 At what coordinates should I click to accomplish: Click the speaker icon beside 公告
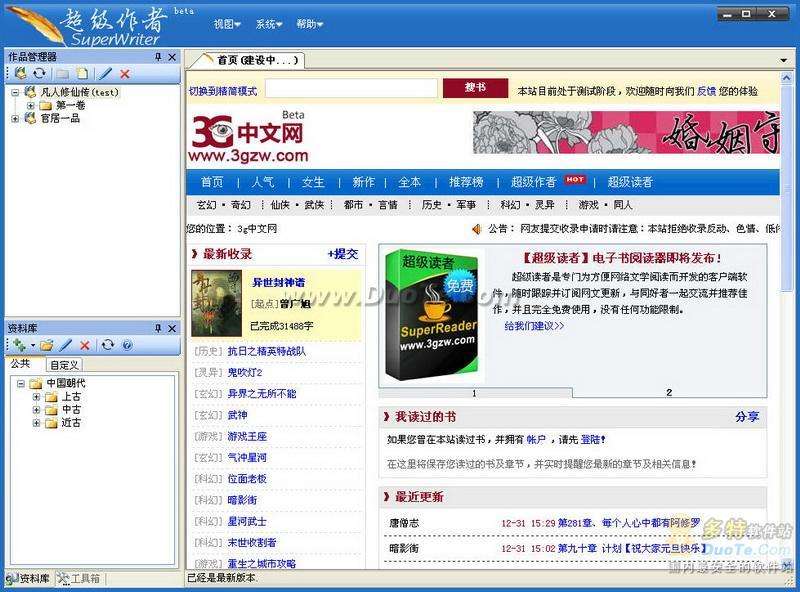477,229
